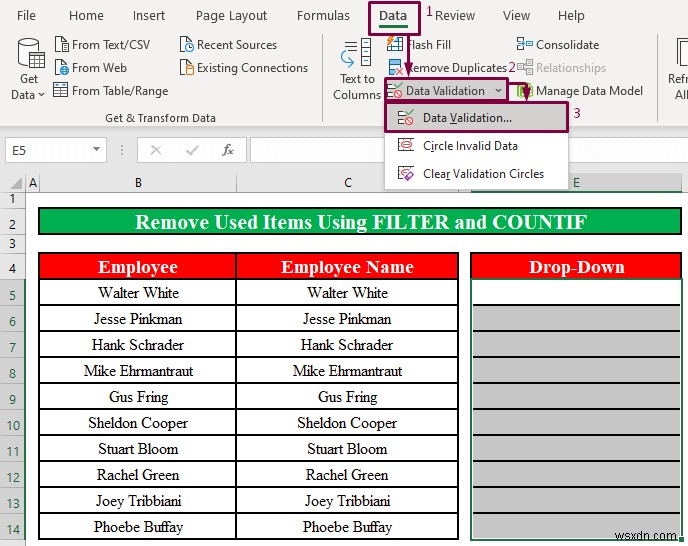Select Walter White in column B
The height and width of the screenshot is (546, 688).
[138, 292]
